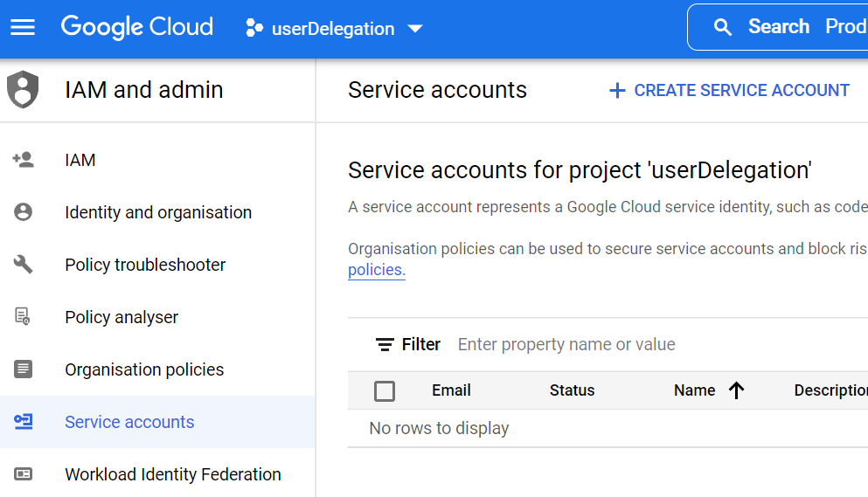
Task: Click the Description column header
Action: point(831,390)
